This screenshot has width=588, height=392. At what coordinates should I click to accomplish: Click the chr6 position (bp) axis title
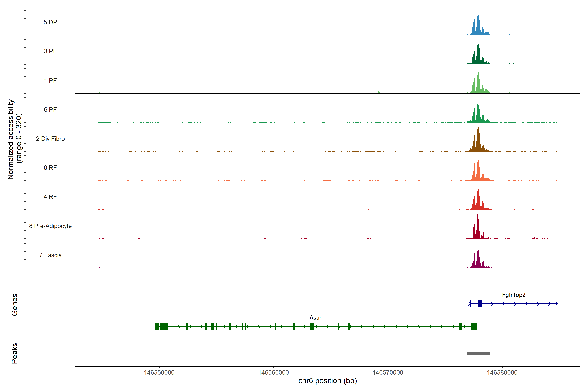pos(327,381)
